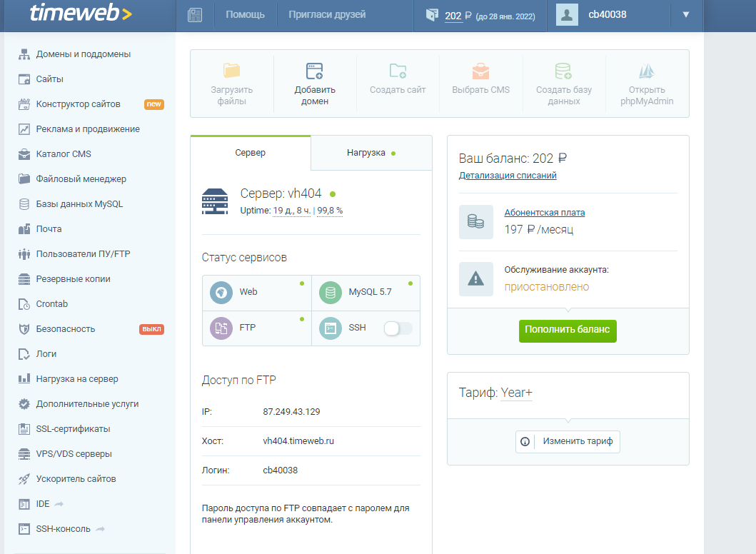Click the warning triangle icon

pos(476,278)
